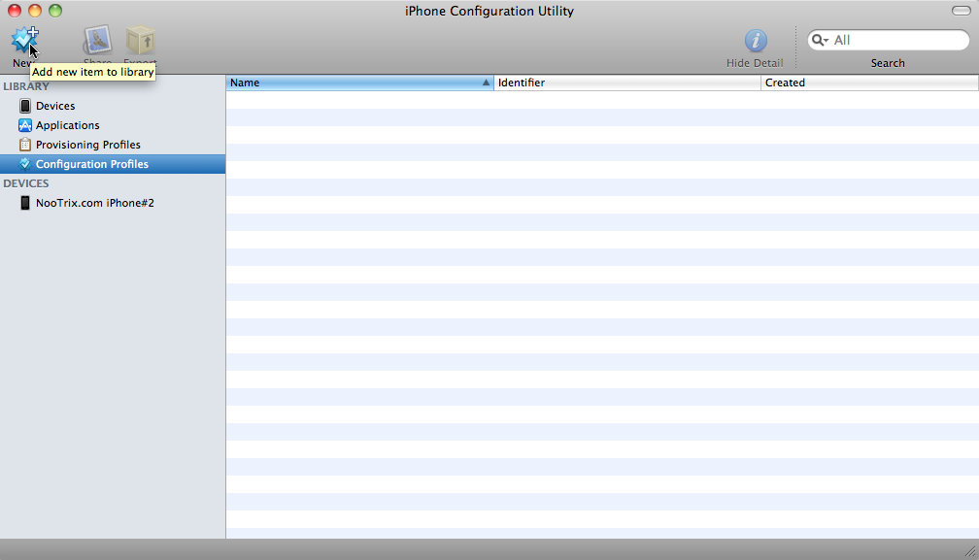This screenshot has height=560, width=979.
Task: Sort by the Identifier column header
Action: [626, 82]
